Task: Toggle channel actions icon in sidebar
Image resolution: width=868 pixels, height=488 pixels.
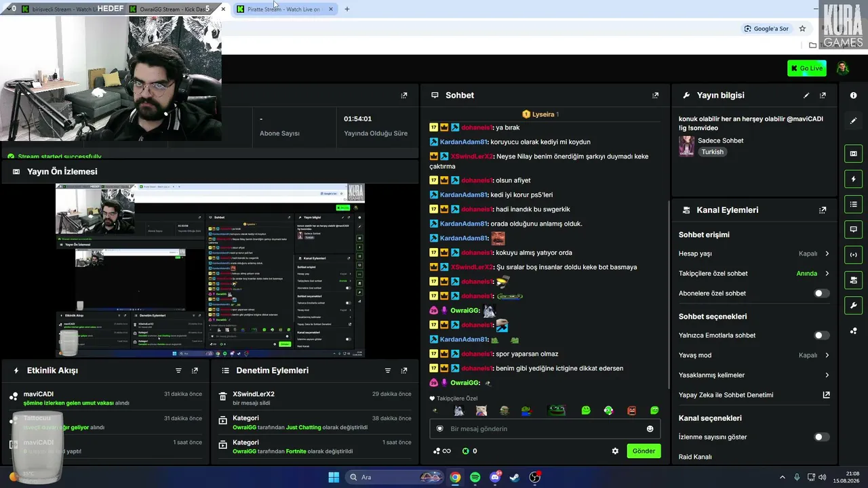Action: tap(853, 280)
